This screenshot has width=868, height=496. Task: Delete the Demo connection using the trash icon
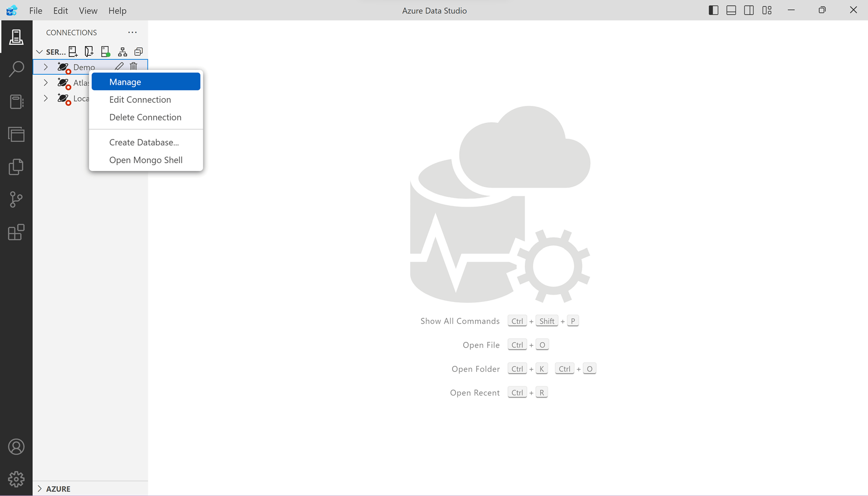point(134,66)
